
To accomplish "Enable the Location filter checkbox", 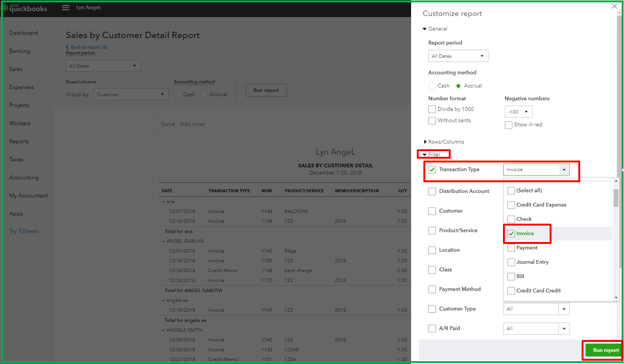I will [432, 250].
